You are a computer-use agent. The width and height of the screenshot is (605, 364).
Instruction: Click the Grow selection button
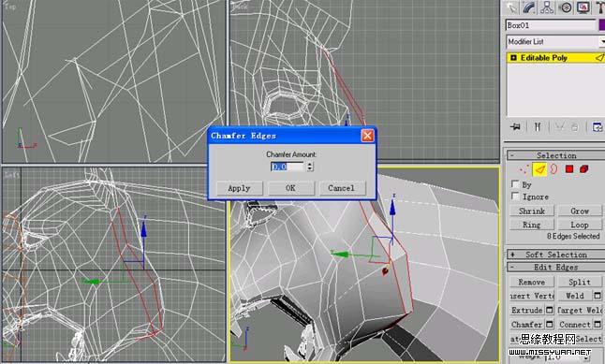coord(580,211)
